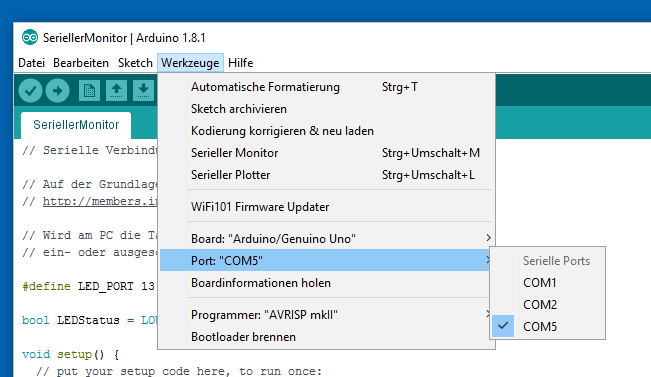Open Serieller Monitor from the menu

coord(326,153)
